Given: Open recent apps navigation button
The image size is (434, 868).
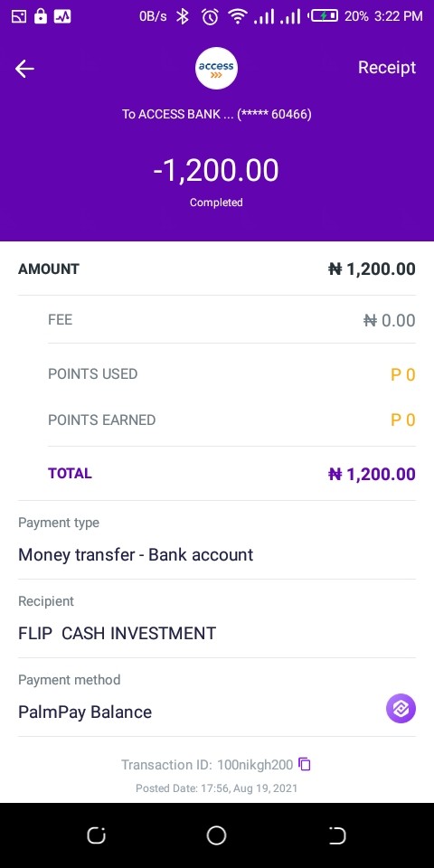Looking at the screenshot, I should coord(337,835).
